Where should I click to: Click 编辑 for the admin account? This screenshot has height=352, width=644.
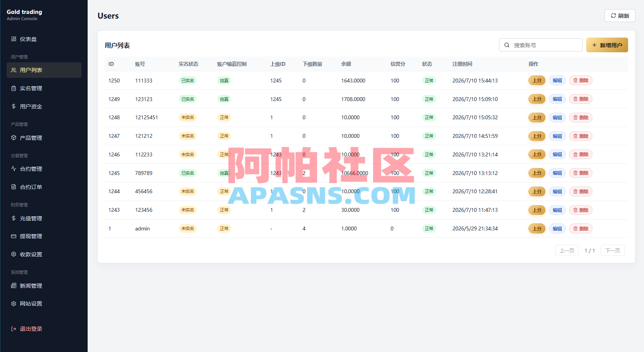(557, 228)
